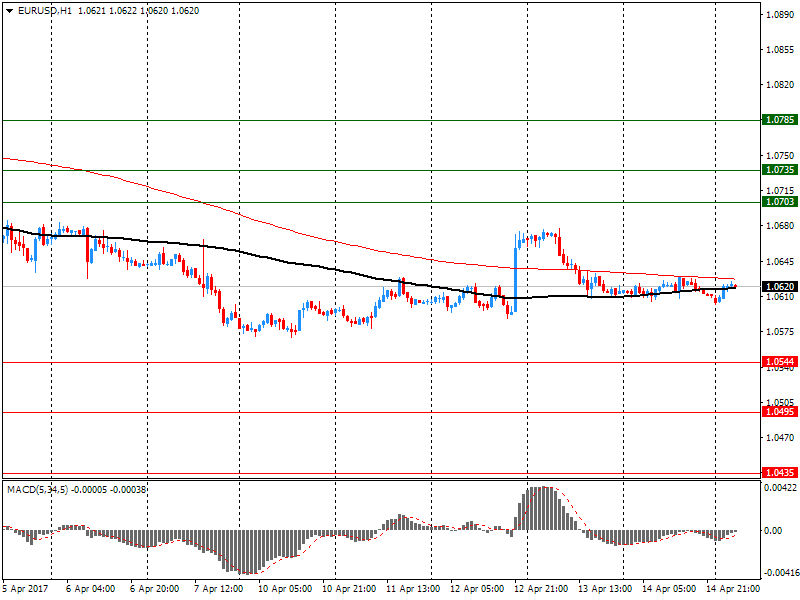Viewport: 800px width, 600px height.
Task: Click the 12 Apr 21:00 time axis label
Action: (541, 589)
